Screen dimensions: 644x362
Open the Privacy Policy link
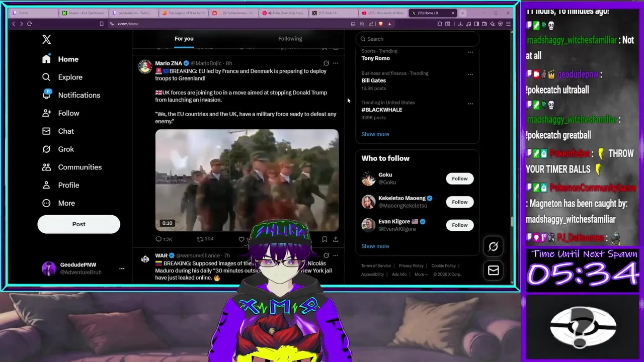click(411, 266)
